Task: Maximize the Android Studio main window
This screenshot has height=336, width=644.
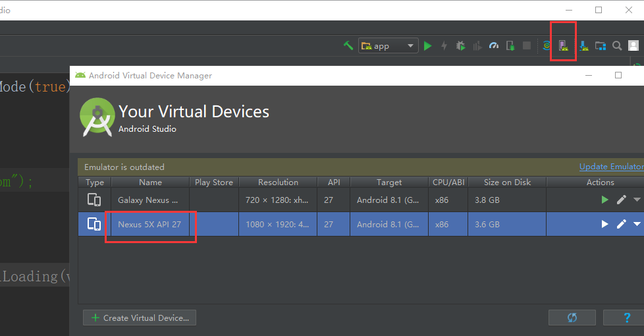Action: click(599, 10)
